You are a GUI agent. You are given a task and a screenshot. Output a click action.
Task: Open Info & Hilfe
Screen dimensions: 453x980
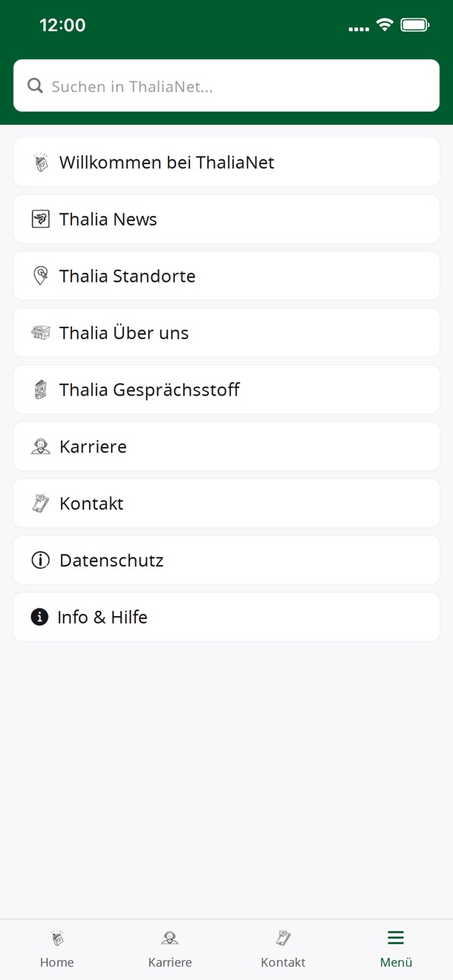(x=226, y=617)
